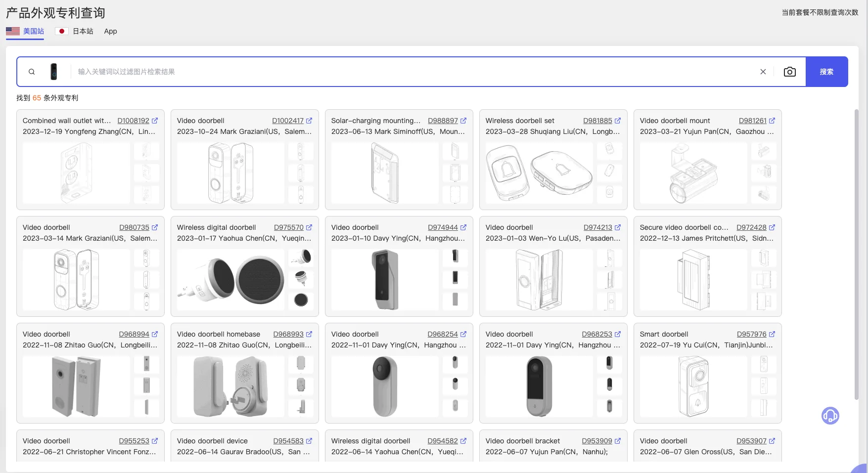This screenshot has height=473, width=868.
Task: Open patent number link D981885
Action: click(597, 121)
